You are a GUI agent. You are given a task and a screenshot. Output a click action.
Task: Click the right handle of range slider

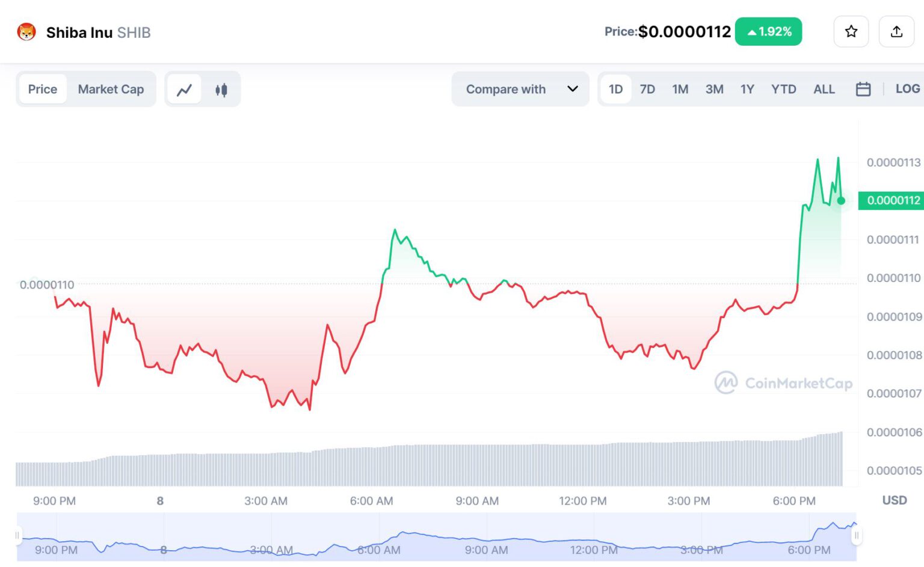(x=856, y=535)
